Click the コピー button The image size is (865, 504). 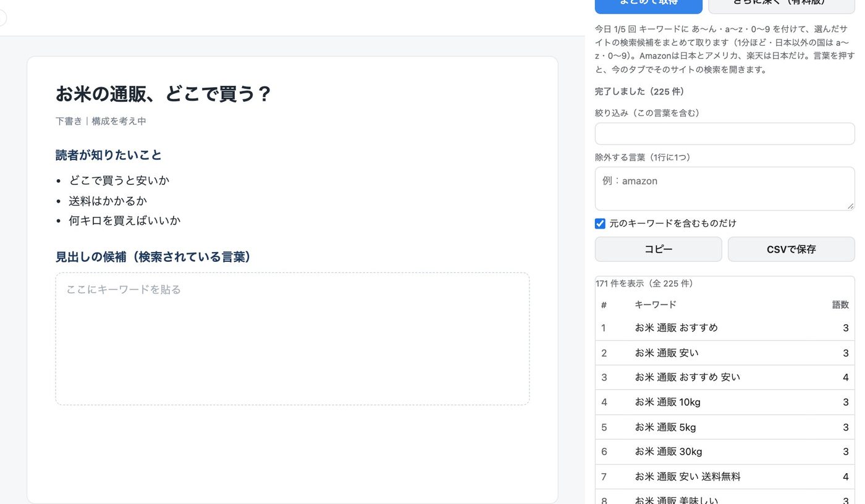[658, 249]
